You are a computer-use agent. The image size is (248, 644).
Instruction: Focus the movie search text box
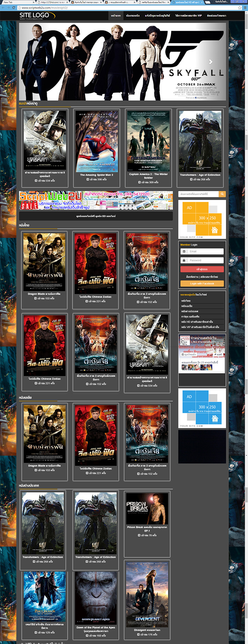click(198, 194)
